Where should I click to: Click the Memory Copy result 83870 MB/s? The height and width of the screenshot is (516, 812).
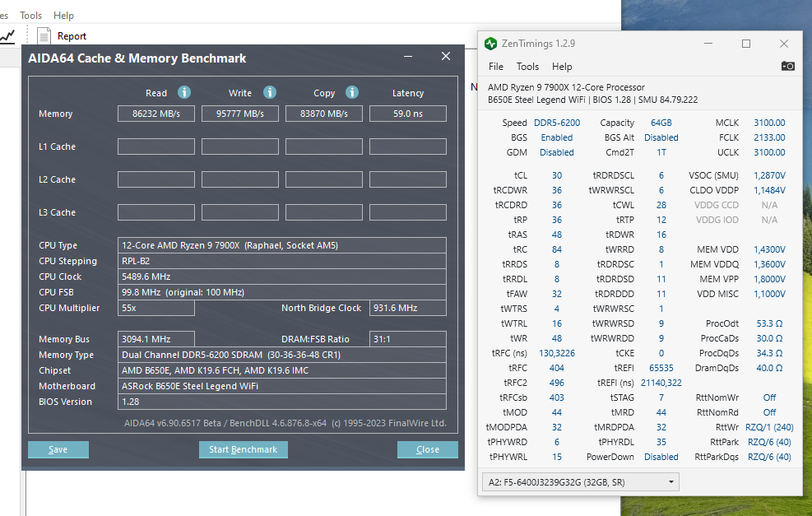point(324,114)
